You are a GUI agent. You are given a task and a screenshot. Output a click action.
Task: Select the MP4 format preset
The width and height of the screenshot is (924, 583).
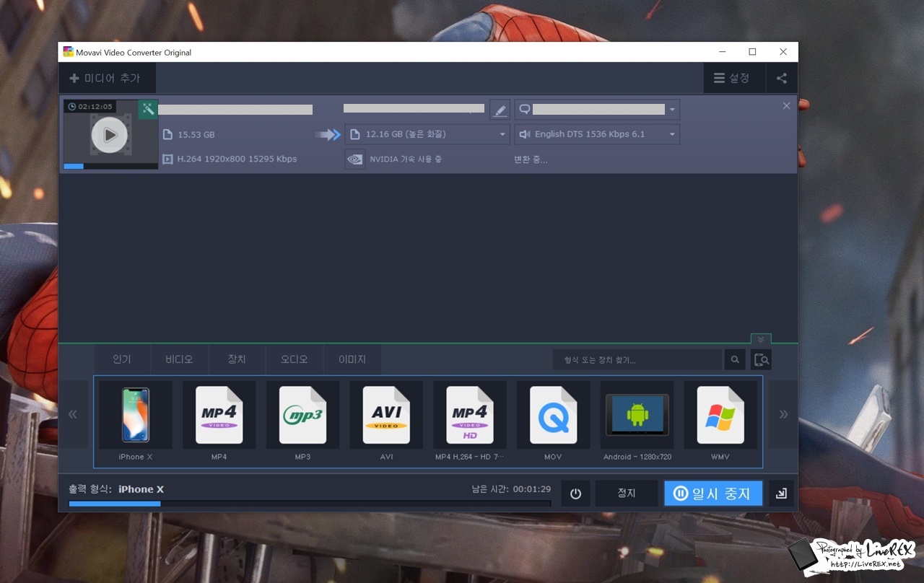219,422
